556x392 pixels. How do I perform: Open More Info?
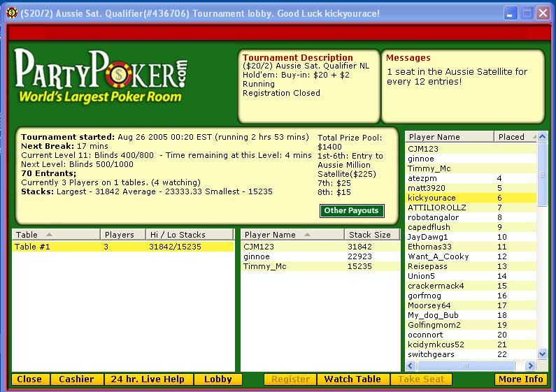(520, 379)
